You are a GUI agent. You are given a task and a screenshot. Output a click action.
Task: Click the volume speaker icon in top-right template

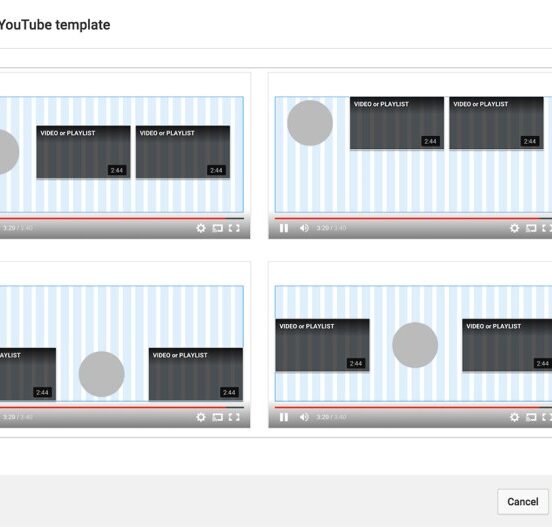tap(304, 228)
